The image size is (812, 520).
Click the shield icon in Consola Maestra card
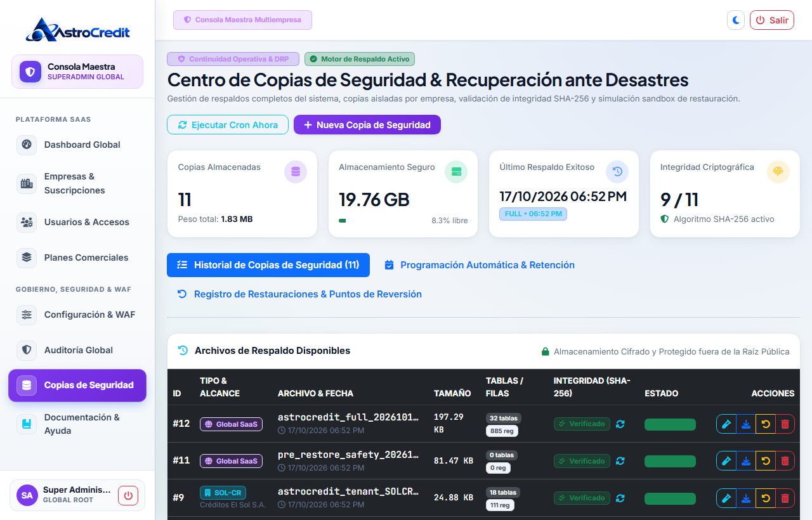[x=30, y=71]
